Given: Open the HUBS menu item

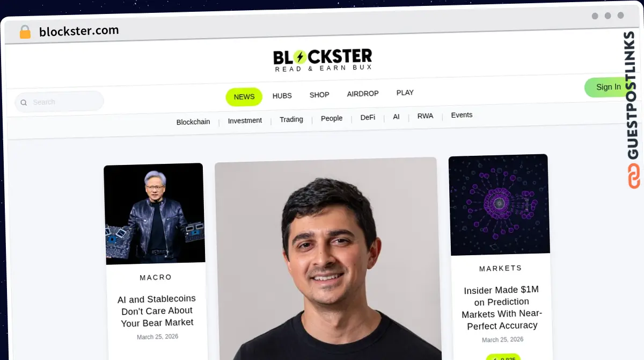Looking at the screenshot, I should 282,96.
